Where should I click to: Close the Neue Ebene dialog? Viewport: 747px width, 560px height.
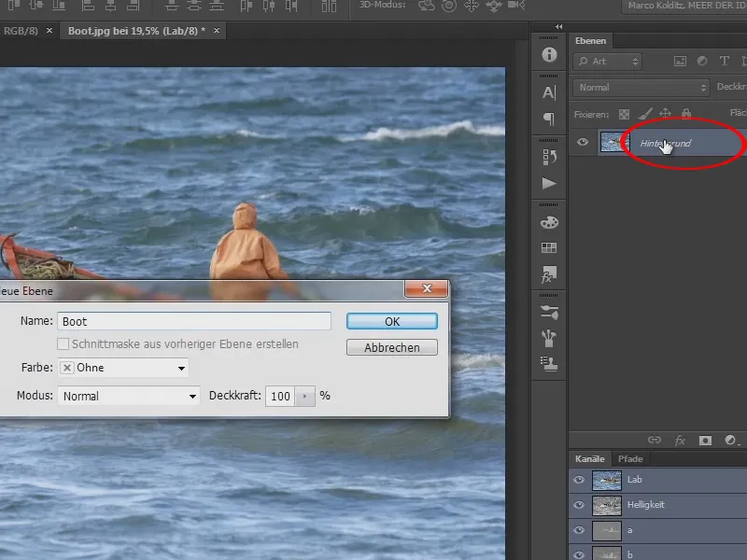point(427,288)
